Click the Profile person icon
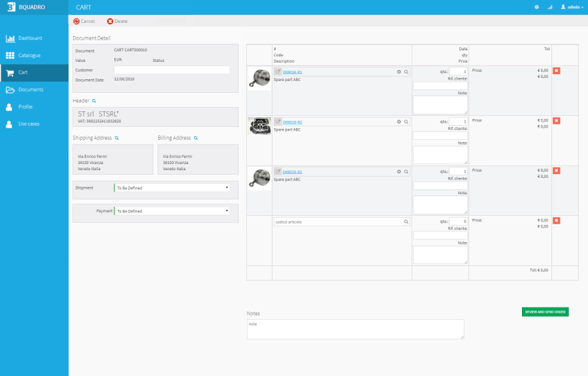The width and height of the screenshot is (588, 376). 9,107
